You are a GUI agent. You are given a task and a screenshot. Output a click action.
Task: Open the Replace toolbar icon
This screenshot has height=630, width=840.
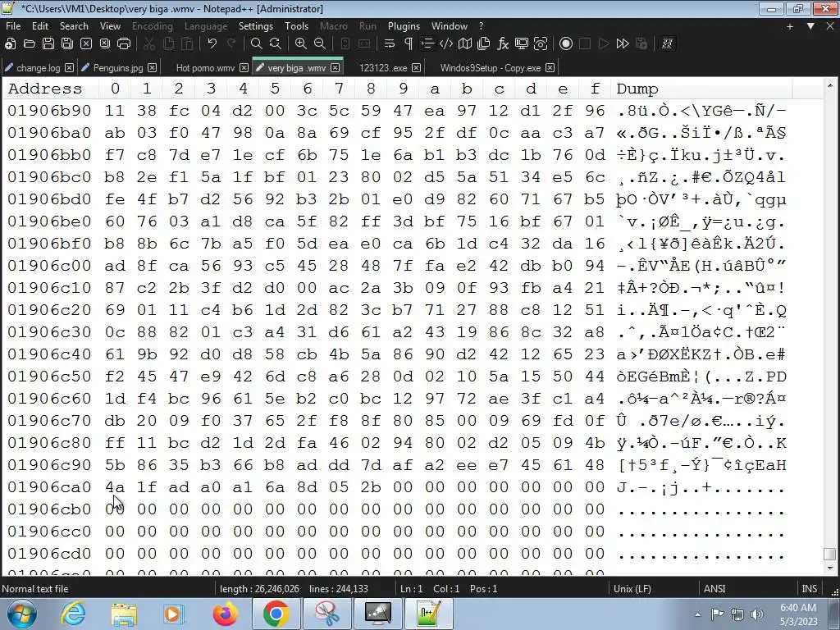[276, 44]
